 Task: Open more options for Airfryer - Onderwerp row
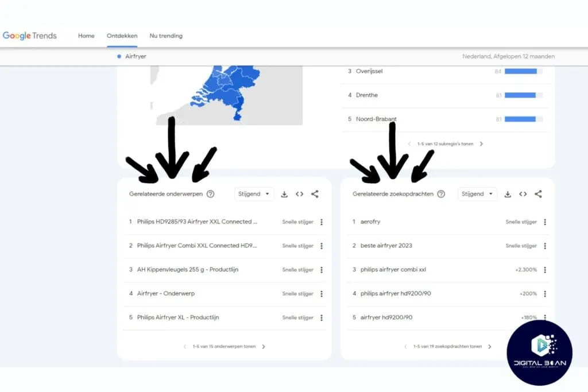coord(322,294)
